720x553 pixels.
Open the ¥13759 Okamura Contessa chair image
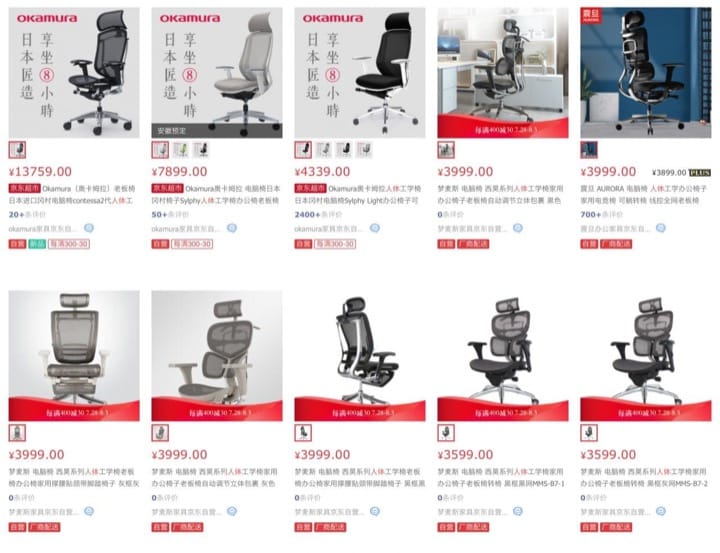pyautogui.click(x=74, y=73)
